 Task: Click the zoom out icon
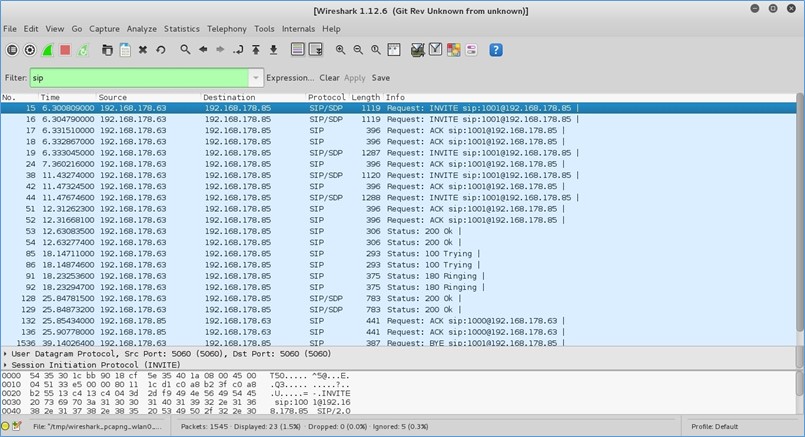coord(358,50)
